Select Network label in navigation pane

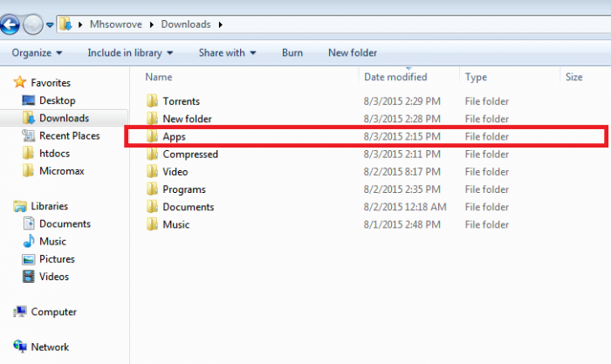click(x=50, y=347)
